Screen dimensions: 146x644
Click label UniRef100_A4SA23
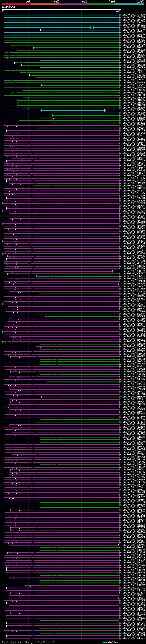(133, 316)
